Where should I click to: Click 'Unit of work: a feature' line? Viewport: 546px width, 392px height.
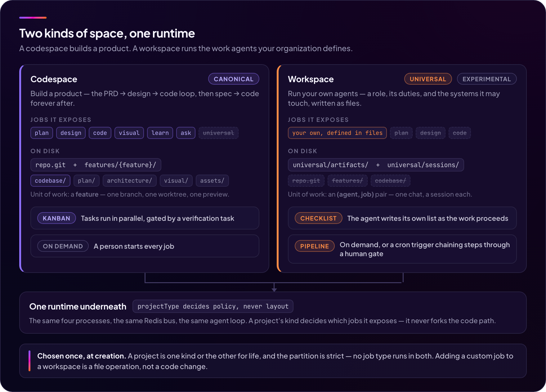130,194
